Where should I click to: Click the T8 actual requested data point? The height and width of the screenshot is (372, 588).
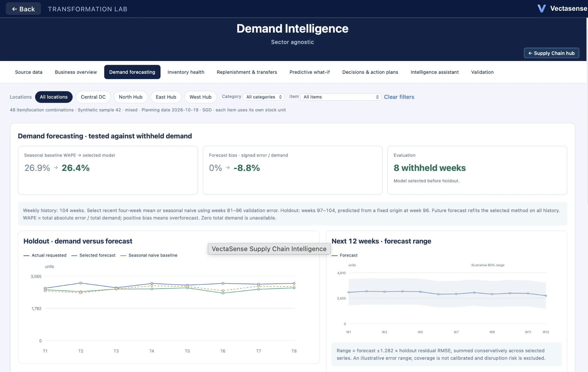[294, 283]
